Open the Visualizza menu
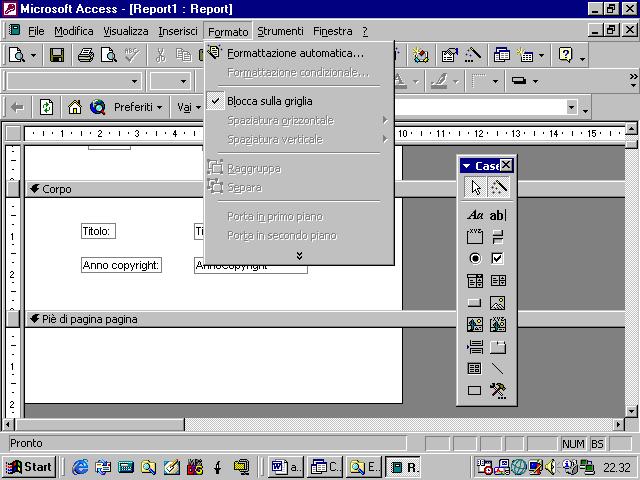Image resolution: width=640 pixels, height=480 pixels. (x=126, y=31)
